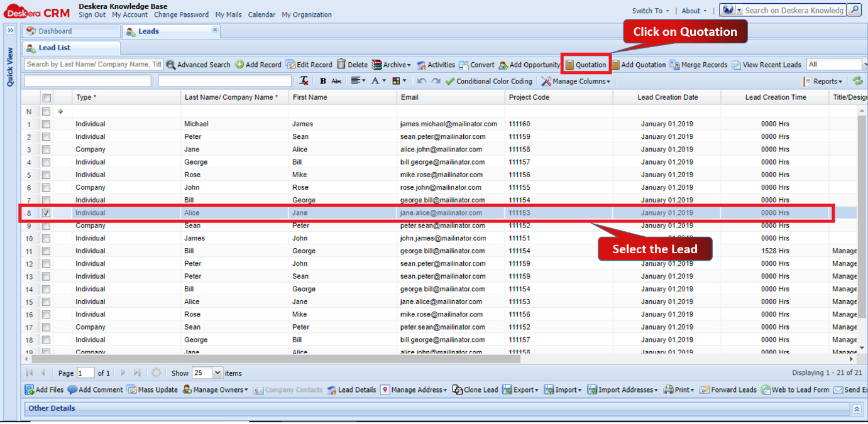Toggle the select-all checkbox in header
Viewport: 868px width, 424px height.
(x=46, y=98)
